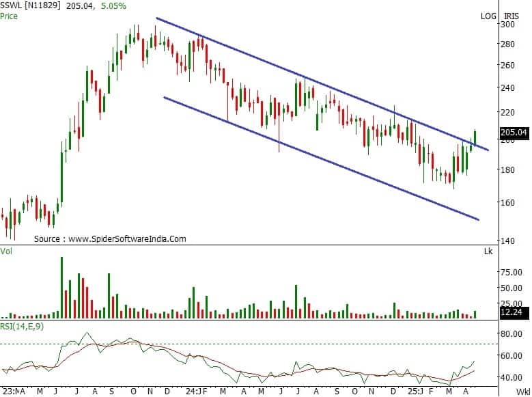532x397 pixels.
Task: Toggle the LOG scale label
Action: pos(488,15)
